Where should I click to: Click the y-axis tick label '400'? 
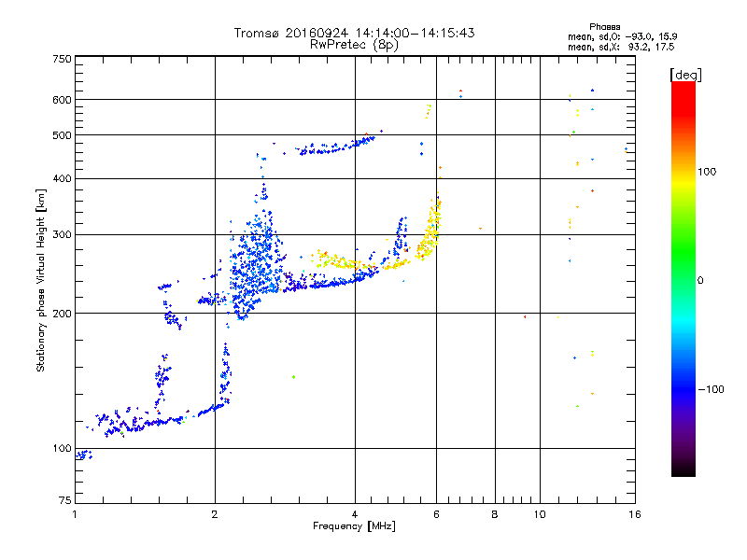pos(63,178)
